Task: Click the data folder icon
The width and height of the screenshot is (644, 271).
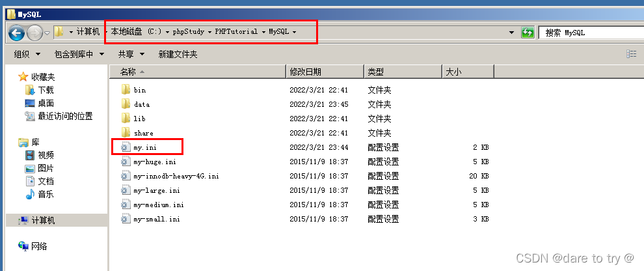Action: (126, 104)
